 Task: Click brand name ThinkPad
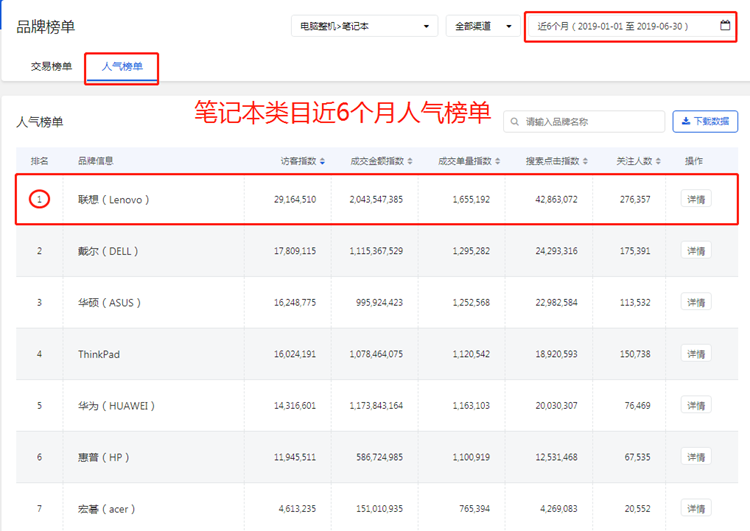coord(99,354)
